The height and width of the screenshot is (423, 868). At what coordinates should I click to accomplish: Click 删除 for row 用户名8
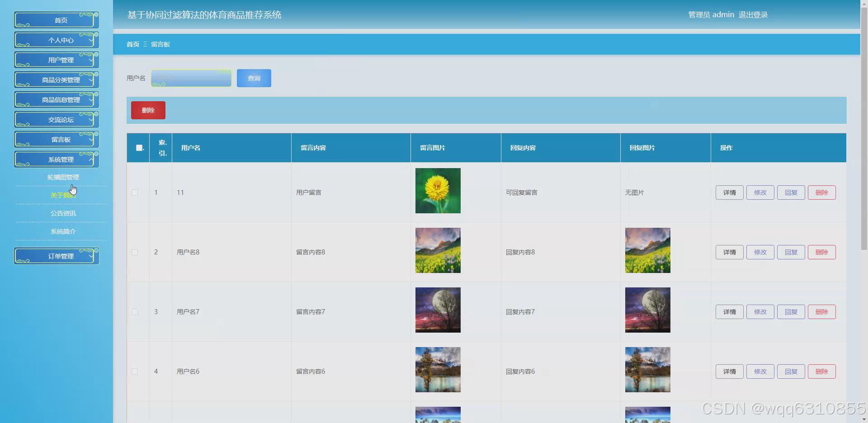(822, 252)
